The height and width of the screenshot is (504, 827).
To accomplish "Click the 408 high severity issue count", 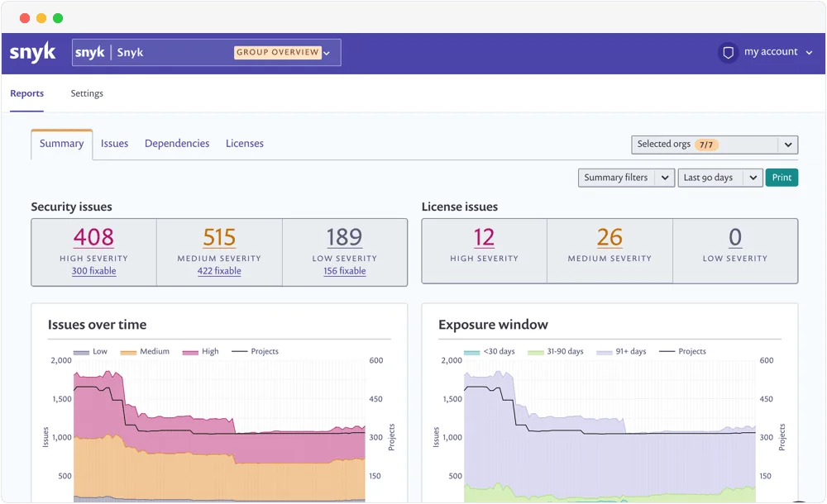I will click(x=93, y=237).
